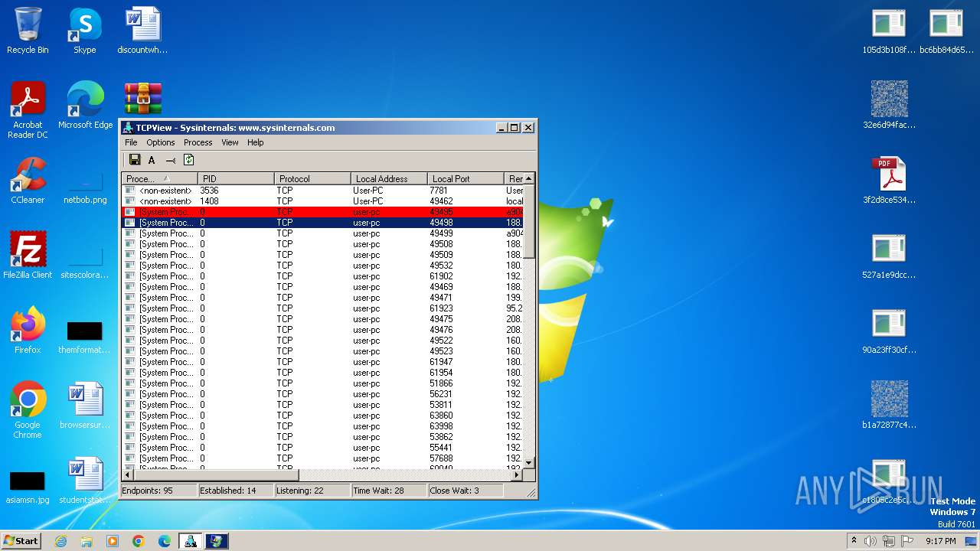Screen dimensions: 980x551
Task: Click the horizontal scrollbar left arrow
Action: point(128,474)
